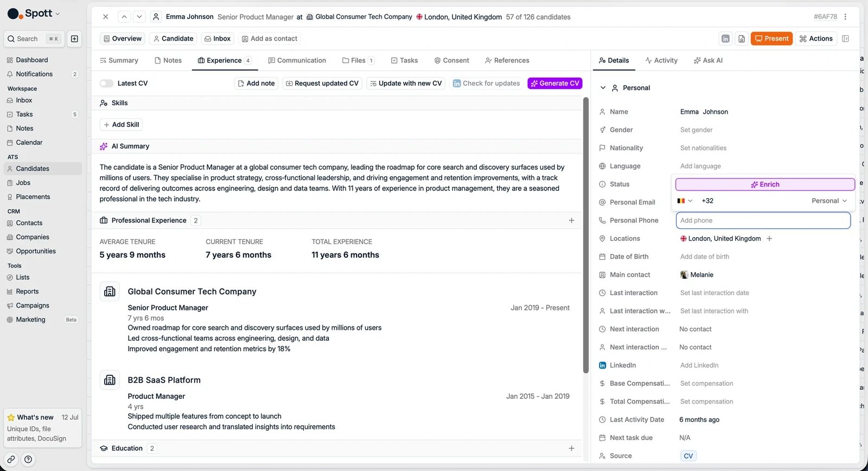
Task: Open the Overview view button
Action: 123,39
